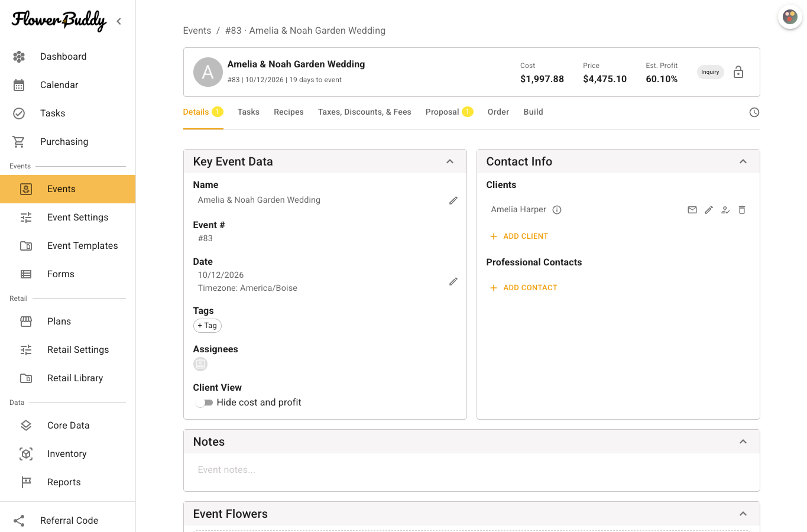Open Taxes, Discounts, & Fees tab
807x532 pixels.
(364, 112)
